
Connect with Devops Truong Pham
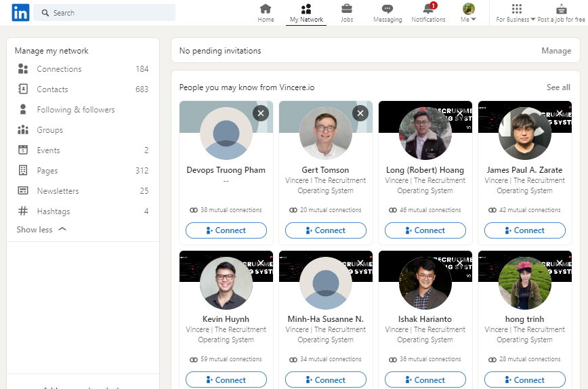(x=226, y=230)
